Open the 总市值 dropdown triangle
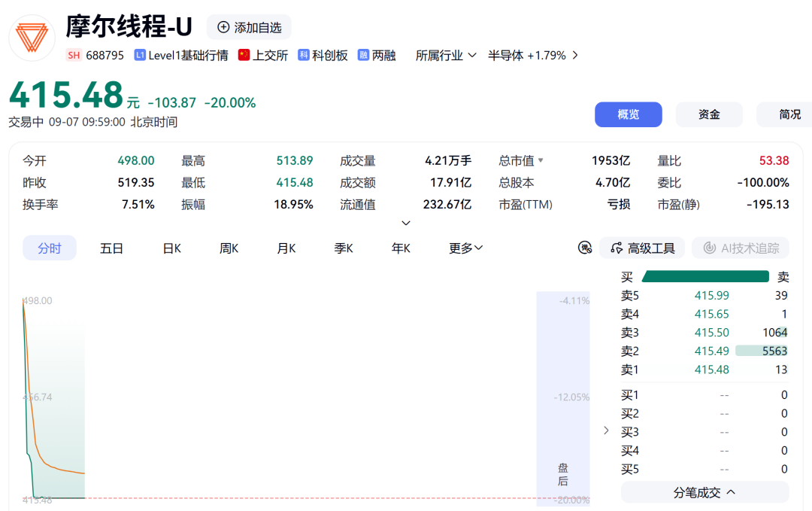812x511 pixels. (541, 160)
